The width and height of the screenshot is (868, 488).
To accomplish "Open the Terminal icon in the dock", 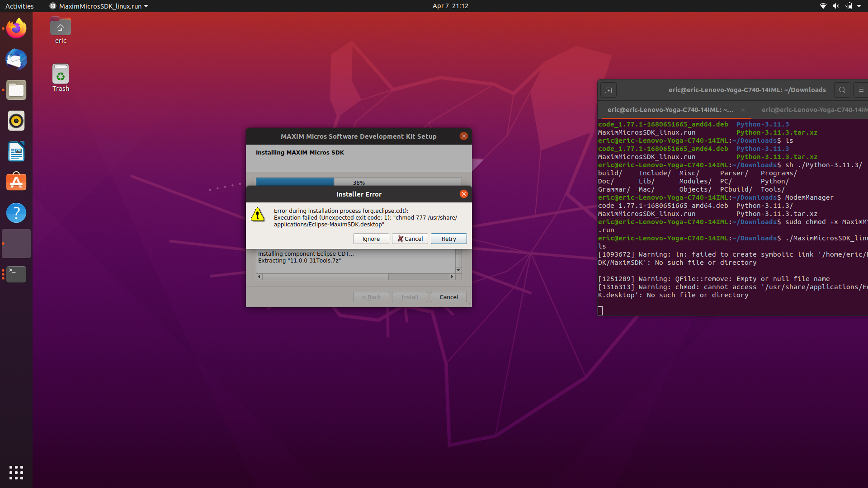I will point(16,274).
